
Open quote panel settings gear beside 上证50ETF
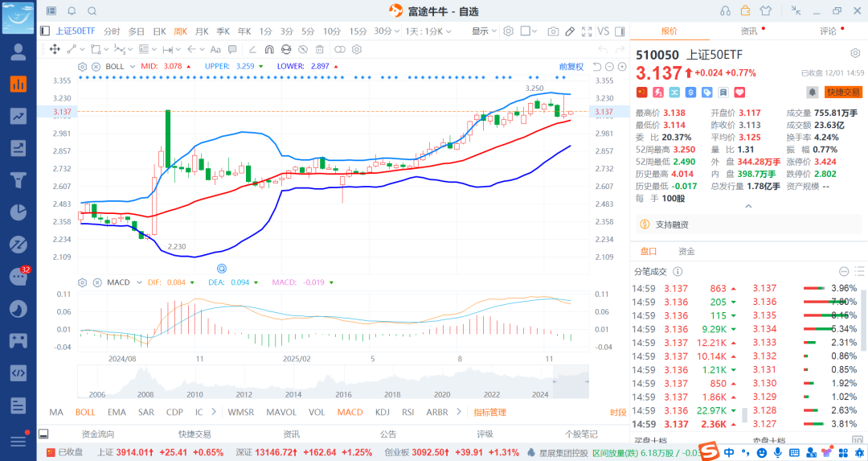click(855, 54)
